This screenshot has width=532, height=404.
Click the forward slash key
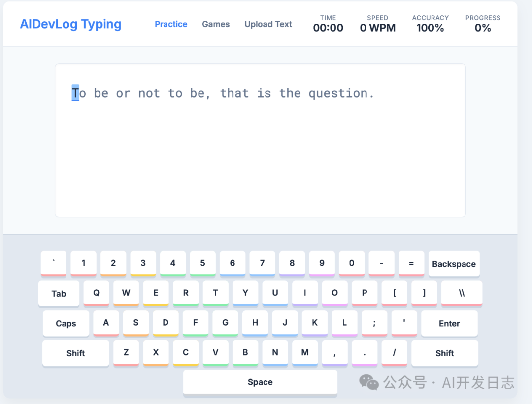coord(394,353)
